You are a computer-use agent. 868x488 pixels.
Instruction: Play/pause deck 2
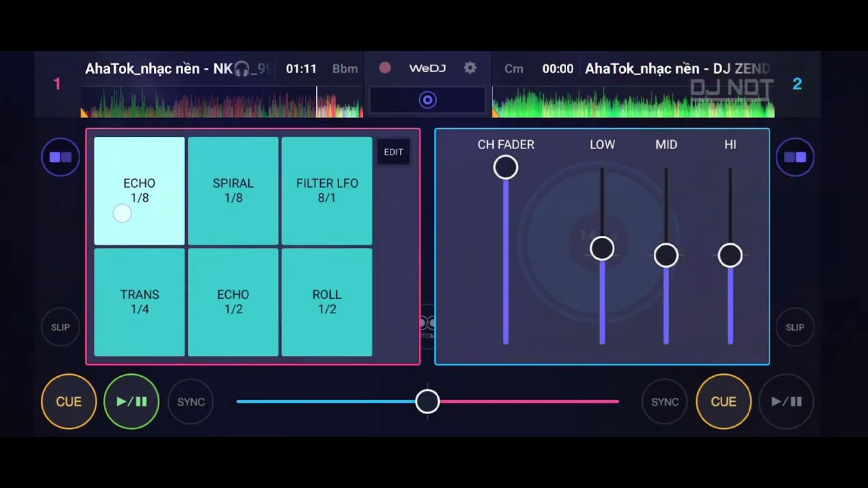pos(787,402)
